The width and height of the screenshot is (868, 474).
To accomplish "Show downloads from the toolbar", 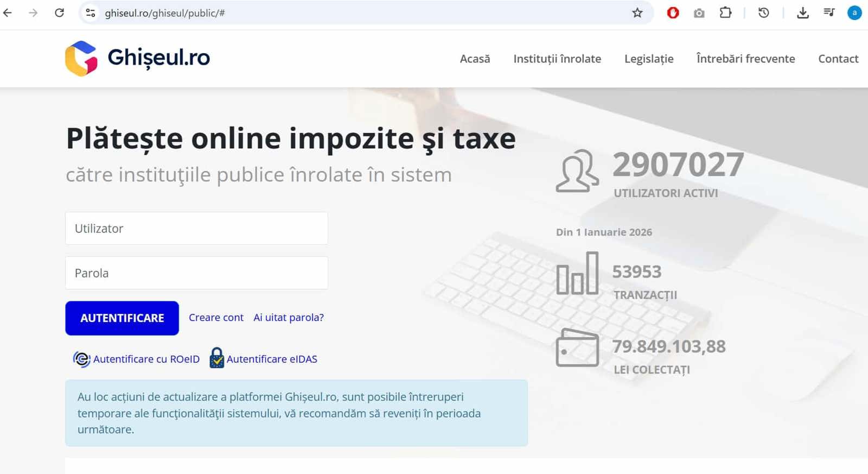I will pyautogui.click(x=803, y=12).
